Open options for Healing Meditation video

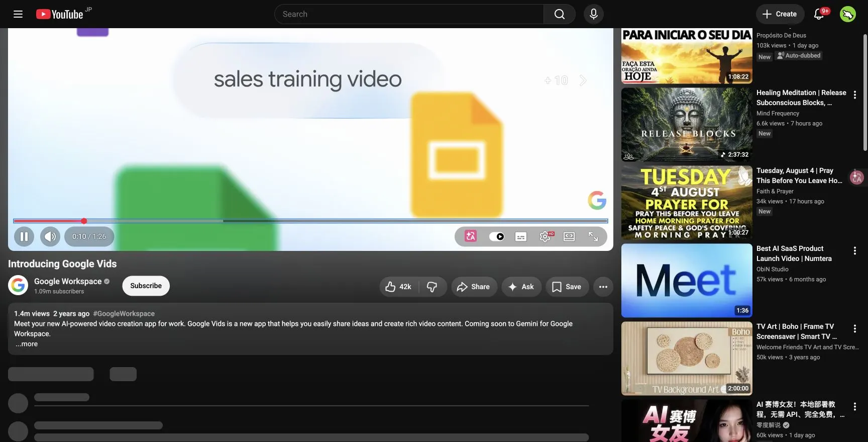click(855, 95)
